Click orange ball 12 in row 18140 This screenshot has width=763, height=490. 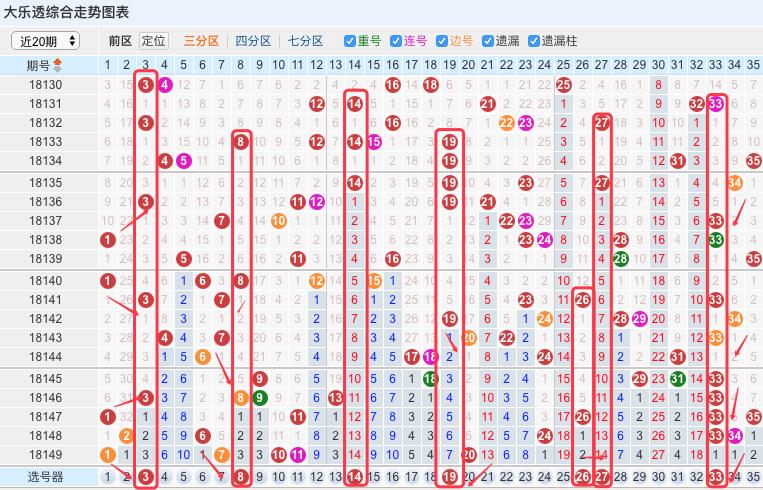317,281
